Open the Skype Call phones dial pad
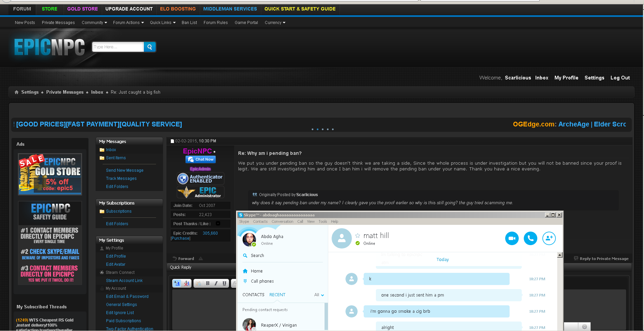Viewport: 644px width, 331px height. click(245, 281)
